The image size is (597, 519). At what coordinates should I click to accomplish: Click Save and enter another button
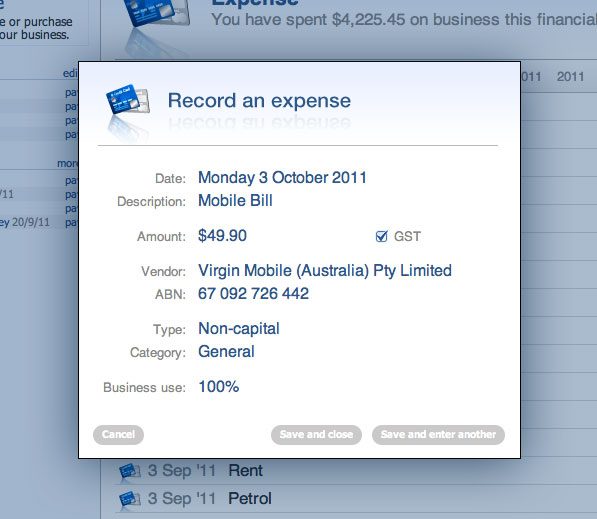click(x=438, y=434)
